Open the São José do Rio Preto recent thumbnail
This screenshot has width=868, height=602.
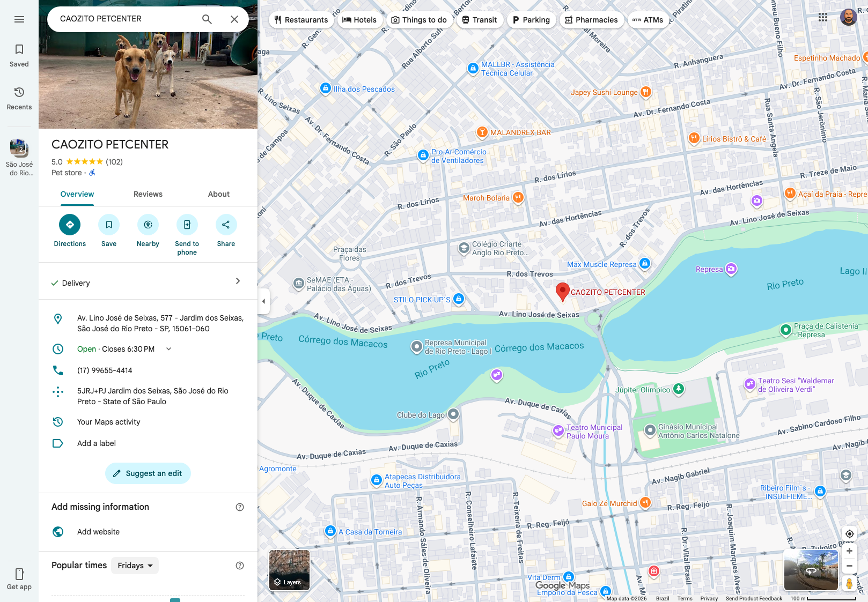19,158
